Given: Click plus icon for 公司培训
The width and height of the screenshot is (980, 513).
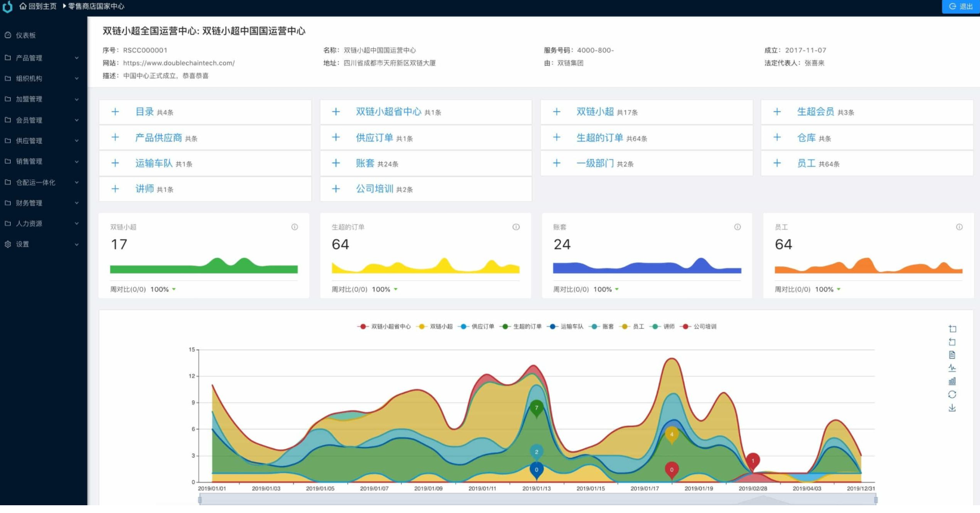Looking at the screenshot, I should pyautogui.click(x=336, y=188).
